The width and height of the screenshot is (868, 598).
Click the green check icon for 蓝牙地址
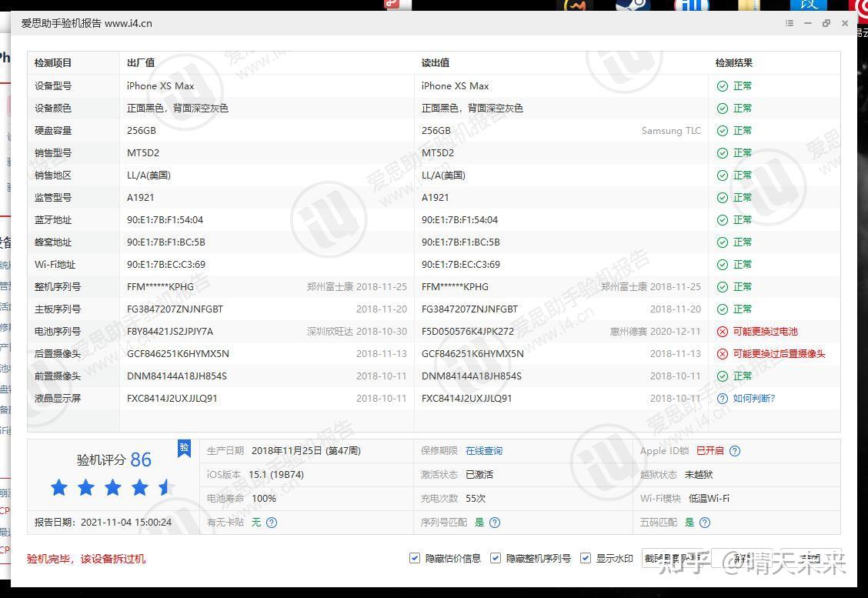click(x=723, y=220)
